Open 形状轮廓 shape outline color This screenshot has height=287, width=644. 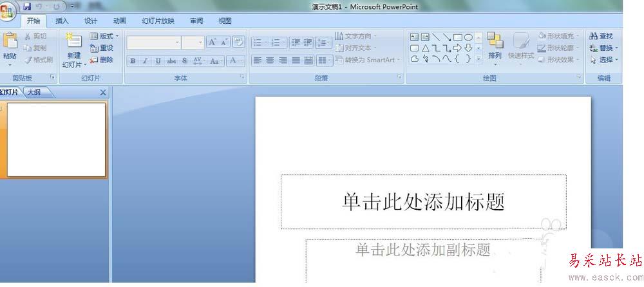558,48
